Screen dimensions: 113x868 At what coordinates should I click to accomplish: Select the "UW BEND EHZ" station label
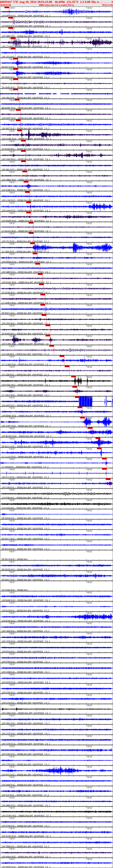coord(9,416)
